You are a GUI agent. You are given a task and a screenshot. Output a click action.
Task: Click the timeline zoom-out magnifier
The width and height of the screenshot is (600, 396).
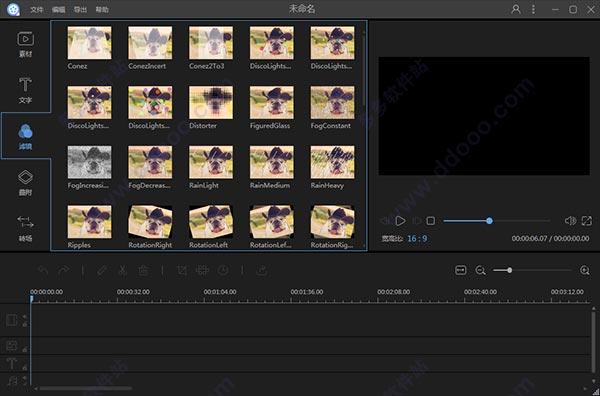[x=480, y=271]
